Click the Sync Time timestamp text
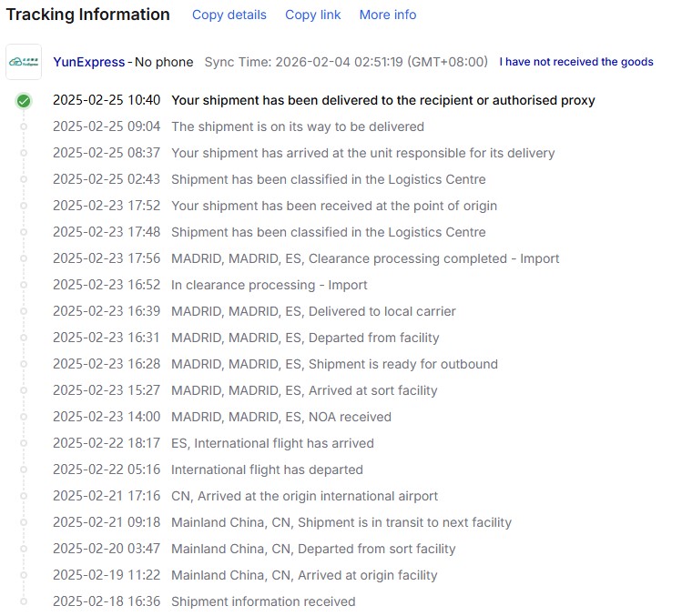Image resolution: width=682 pixels, height=616 pixels. click(x=348, y=62)
